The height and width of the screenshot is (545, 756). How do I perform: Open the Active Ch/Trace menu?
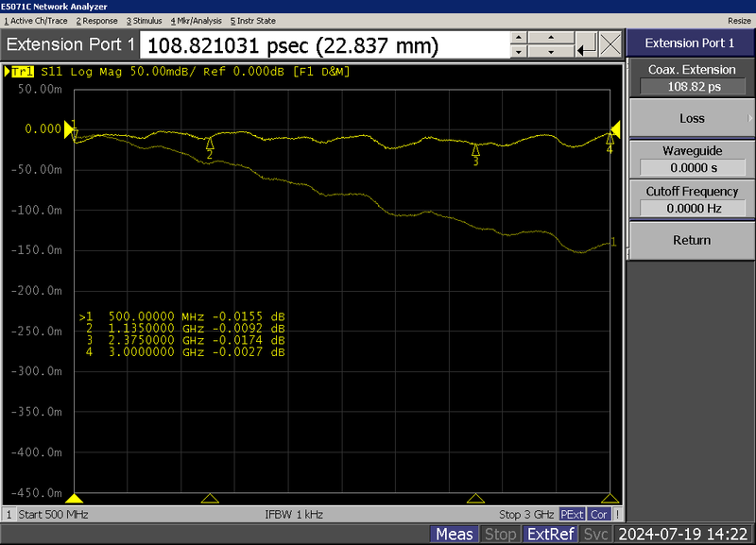(x=39, y=20)
